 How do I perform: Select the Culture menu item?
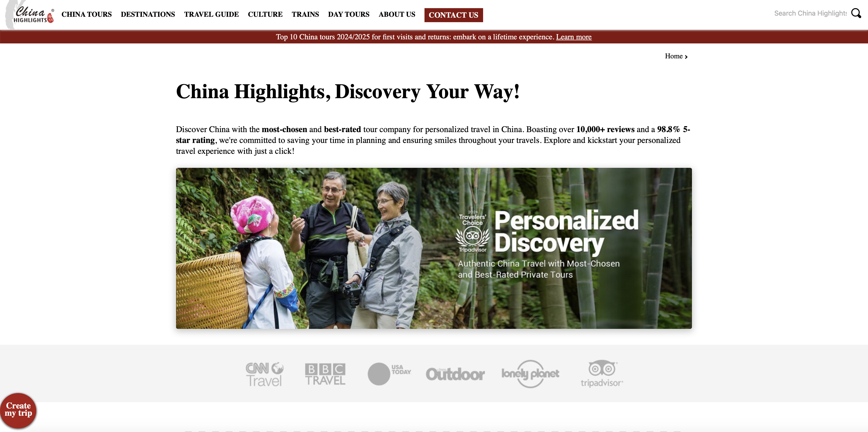[265, 14]
